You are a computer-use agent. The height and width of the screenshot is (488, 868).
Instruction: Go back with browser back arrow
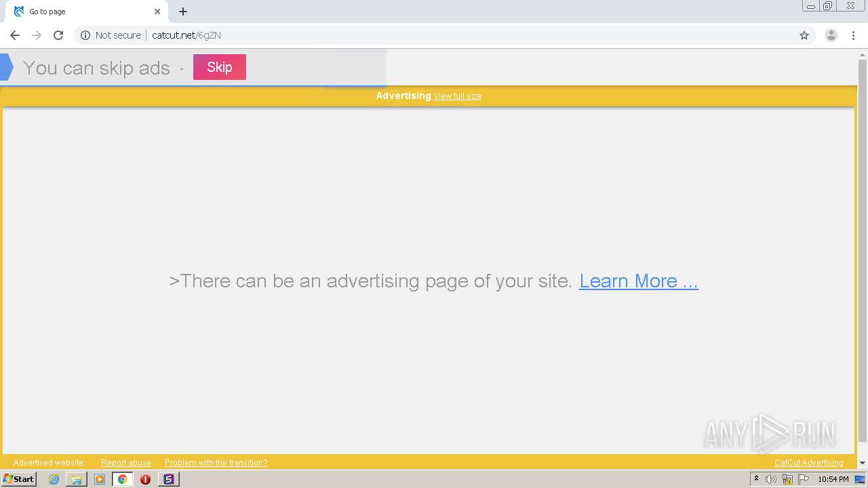(15, 35)
